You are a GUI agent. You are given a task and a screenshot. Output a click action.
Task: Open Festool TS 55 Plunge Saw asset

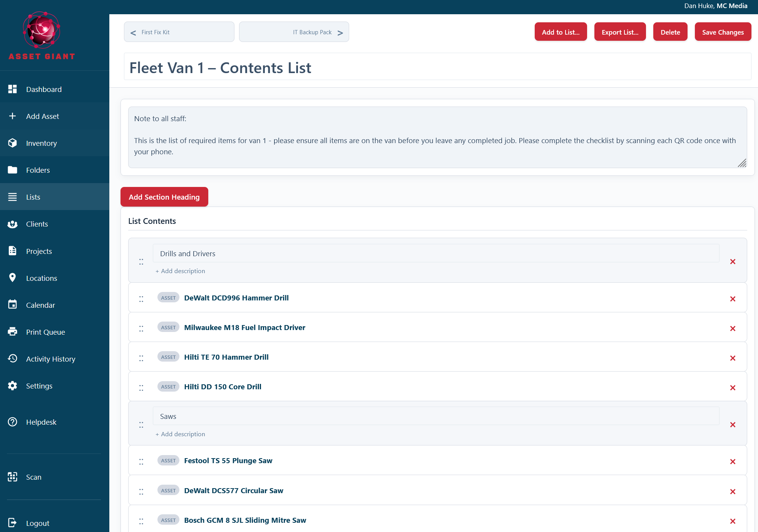[228, 460]
